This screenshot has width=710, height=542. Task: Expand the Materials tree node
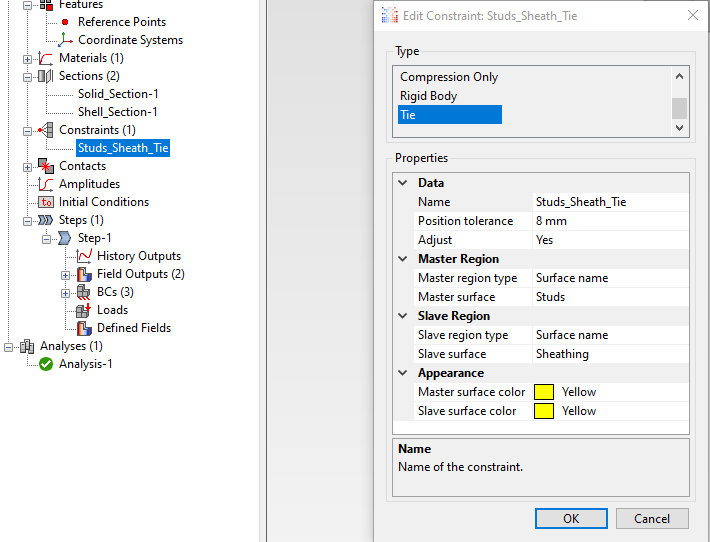coord(28,58)
